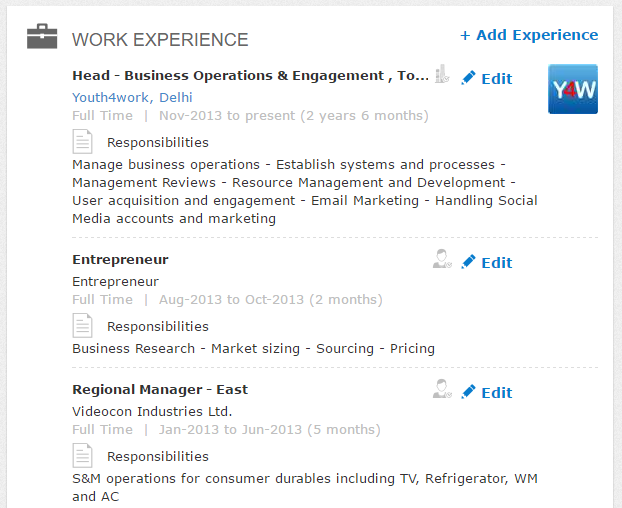This screenshot has height=508, width=622.
Task: Open Youth4work, Delhi company link
Action: click(x=132, y=97)
